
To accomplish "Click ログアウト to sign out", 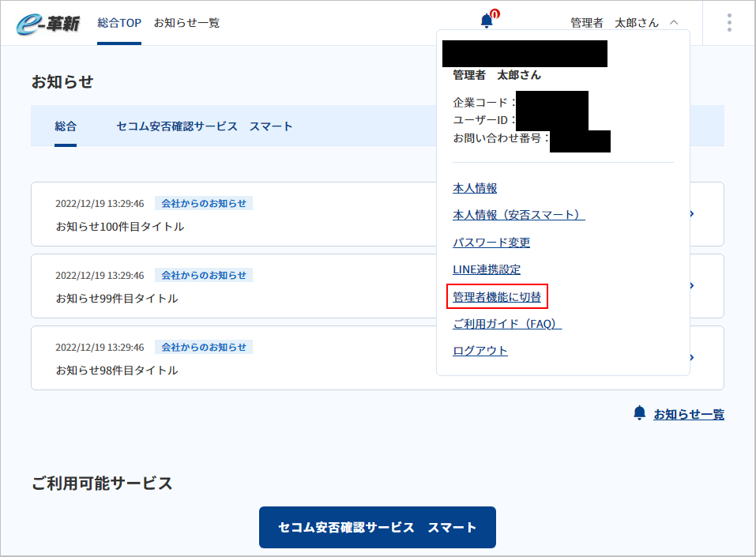I will coord(480,351).
